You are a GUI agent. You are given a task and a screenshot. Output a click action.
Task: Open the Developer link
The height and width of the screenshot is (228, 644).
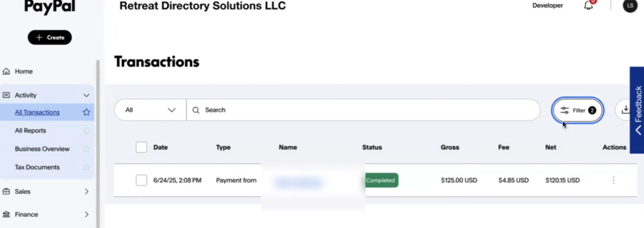click(x=547, y=5)
